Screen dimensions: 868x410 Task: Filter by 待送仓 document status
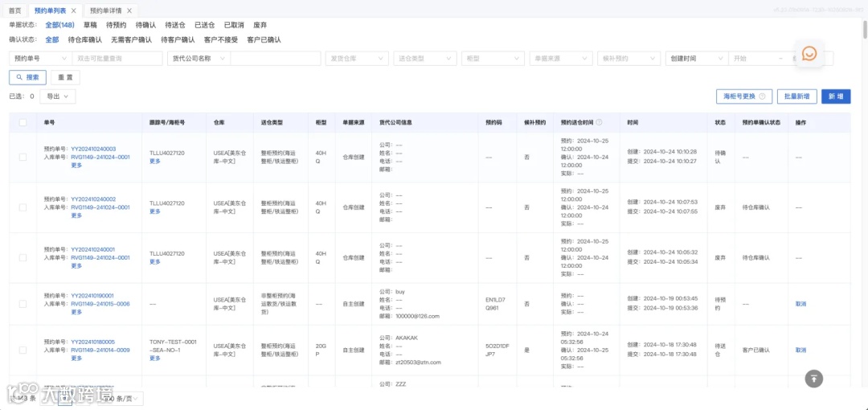[175, 25]
